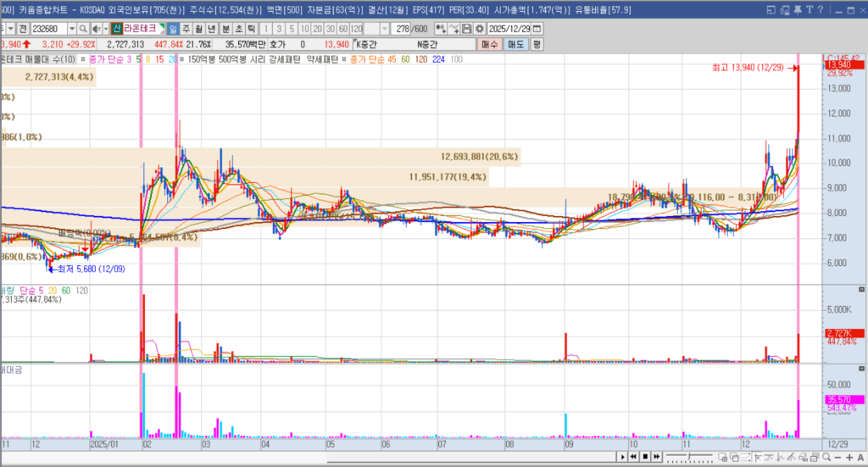Screen dimensions: 868x467
Task: Switch to 분 (minute) chart period
Action: pyautogui.click(x=225, y=29)
